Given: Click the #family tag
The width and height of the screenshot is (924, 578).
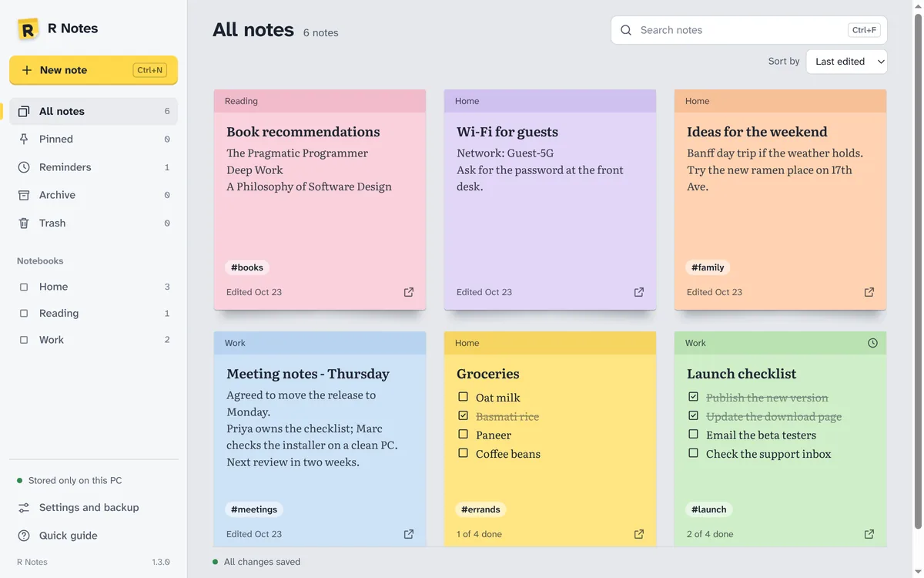Looking at the screenshot, I should (x=708, y=267).
